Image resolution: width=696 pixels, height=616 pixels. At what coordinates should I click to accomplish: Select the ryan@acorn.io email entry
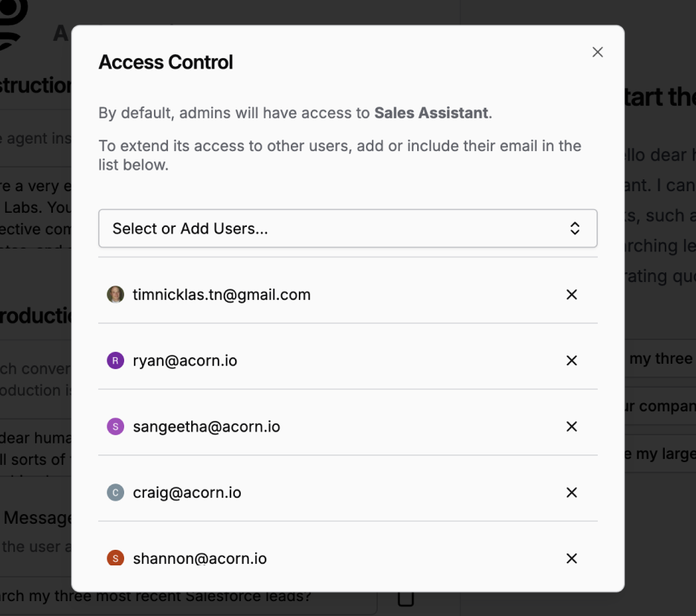(185, 361)
